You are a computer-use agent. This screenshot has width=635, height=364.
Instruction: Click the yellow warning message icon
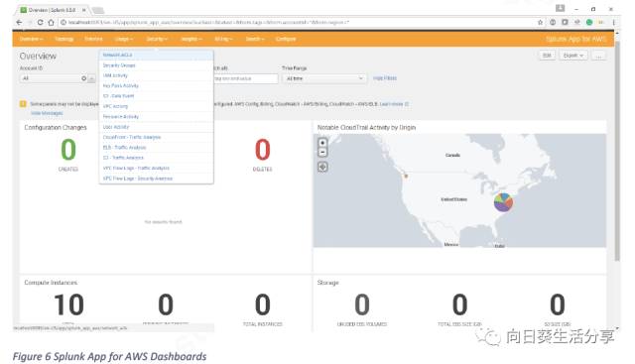pos(23,104)
